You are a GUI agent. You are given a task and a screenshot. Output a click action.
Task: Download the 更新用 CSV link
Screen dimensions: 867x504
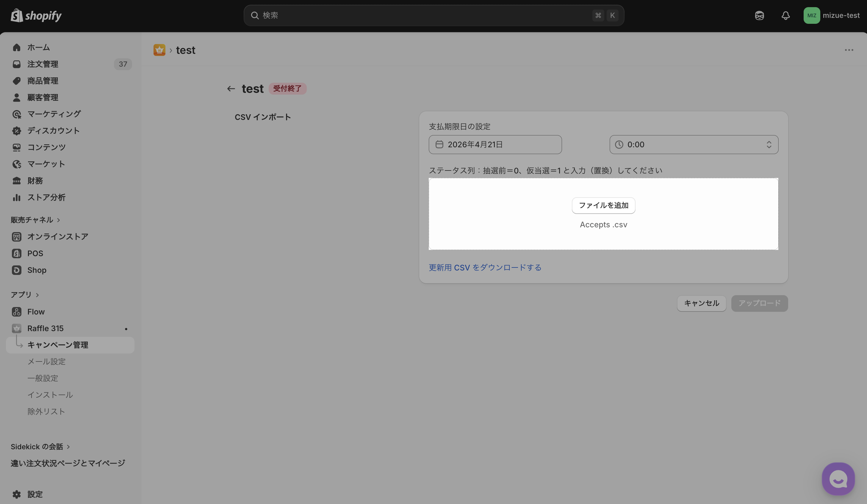click(x=485, y=268)
